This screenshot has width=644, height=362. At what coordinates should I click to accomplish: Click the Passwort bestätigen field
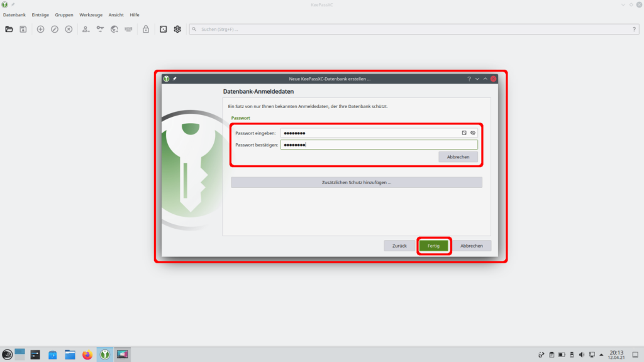point(379,145)
